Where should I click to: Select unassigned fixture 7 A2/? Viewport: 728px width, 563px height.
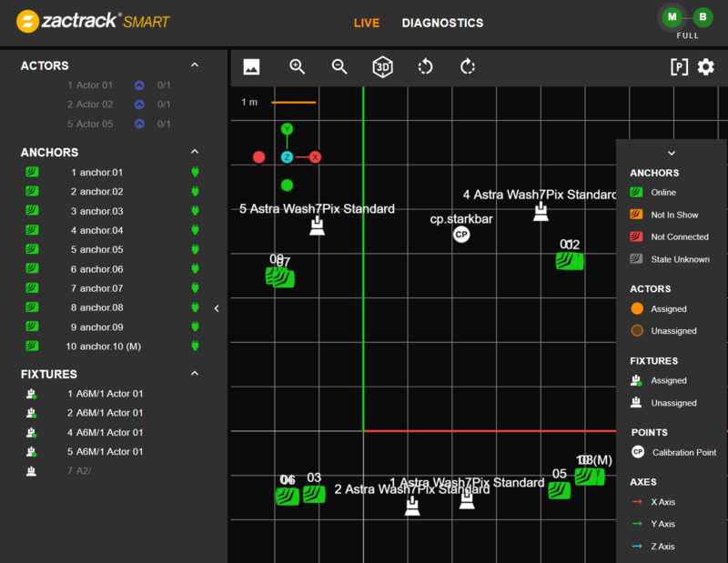(79, 471)
